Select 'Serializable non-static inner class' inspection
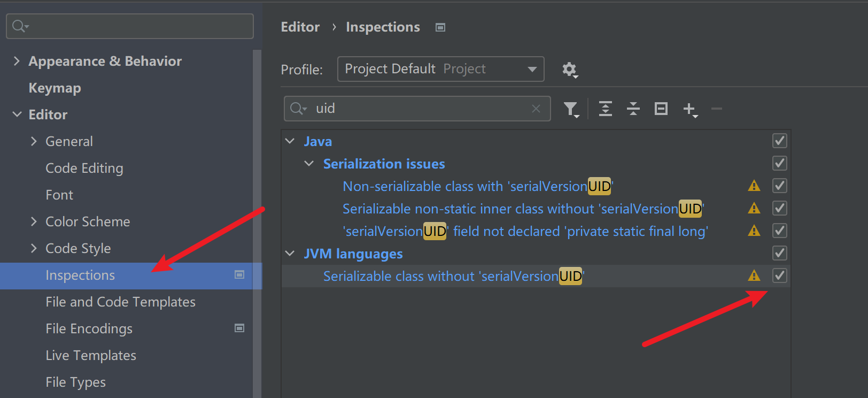Screen dimensions: 868x398 click(524, 209)
